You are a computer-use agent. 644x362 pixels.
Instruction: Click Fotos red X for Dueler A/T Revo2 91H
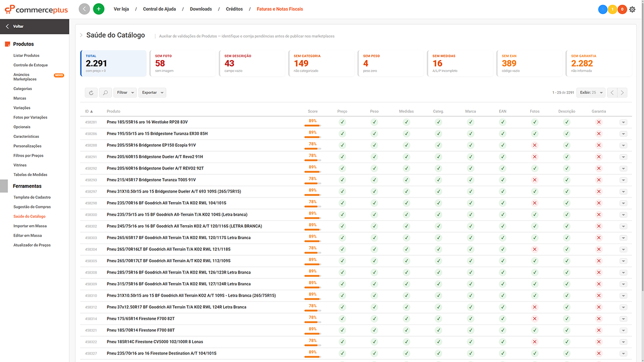(x=535, y=157)
